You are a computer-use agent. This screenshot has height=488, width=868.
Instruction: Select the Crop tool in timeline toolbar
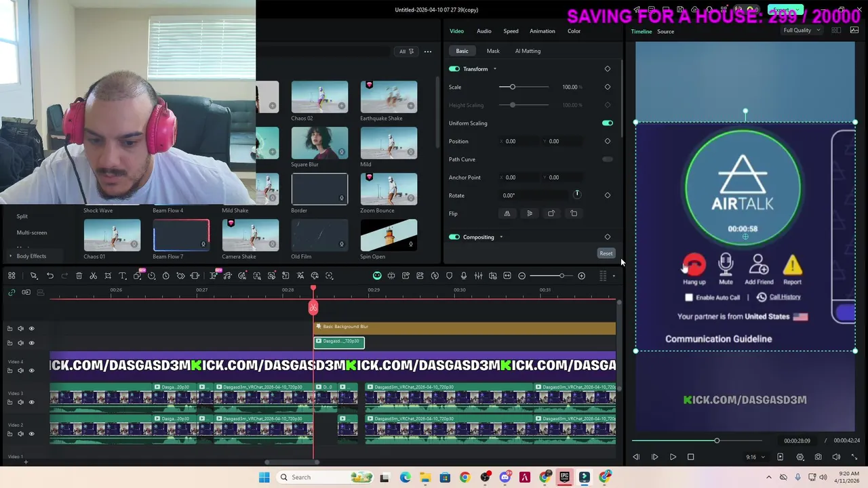click(x=108, y=276)
